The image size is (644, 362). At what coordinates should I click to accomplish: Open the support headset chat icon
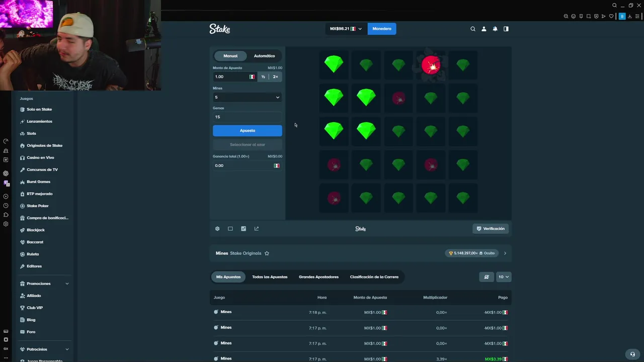click(x=632, y=354)
